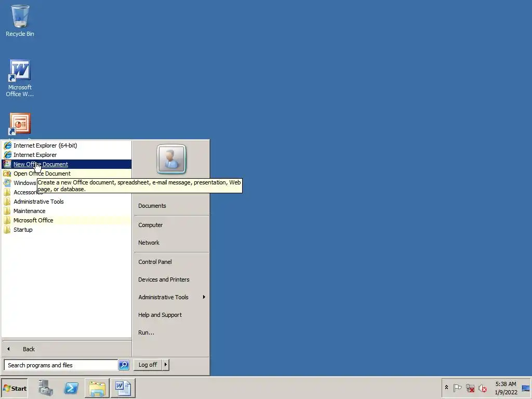Click the Windows Update icon in list
Screen dimensions: 532x399
point(7,183)
